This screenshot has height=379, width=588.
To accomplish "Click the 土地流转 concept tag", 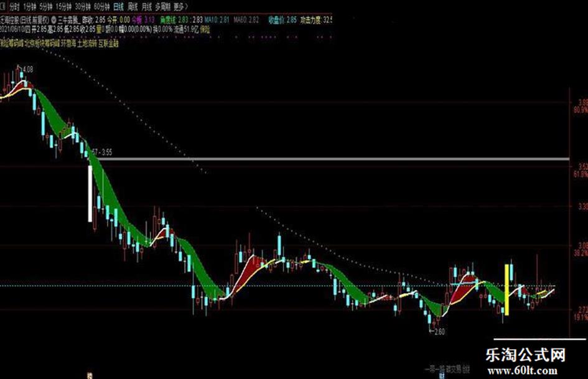I will click(87, 43).
